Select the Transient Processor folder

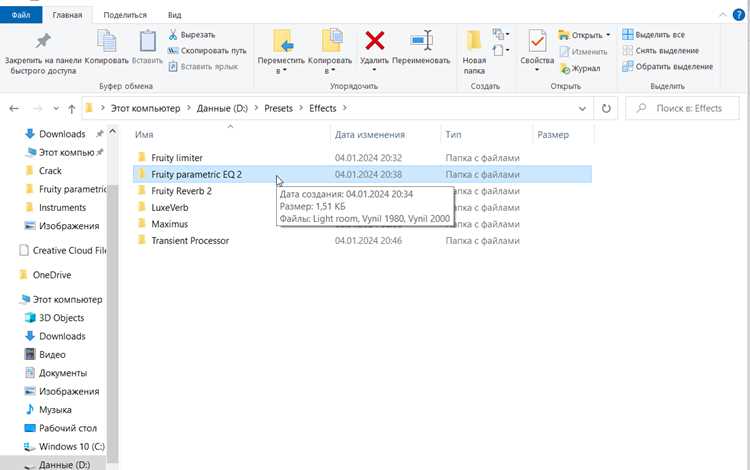click(x=190, y=240)
